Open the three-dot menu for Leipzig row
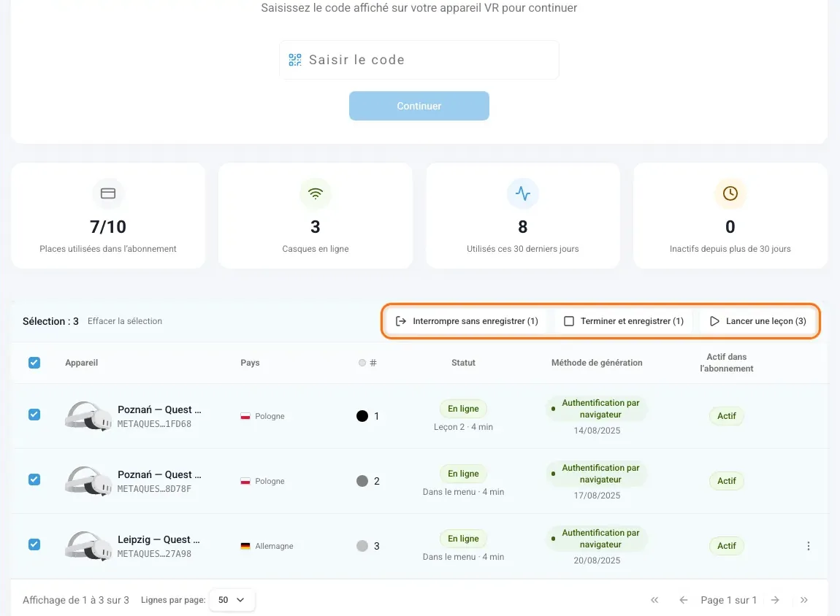The width and height of the screenshot is (840, 616). tap(809, 546)
